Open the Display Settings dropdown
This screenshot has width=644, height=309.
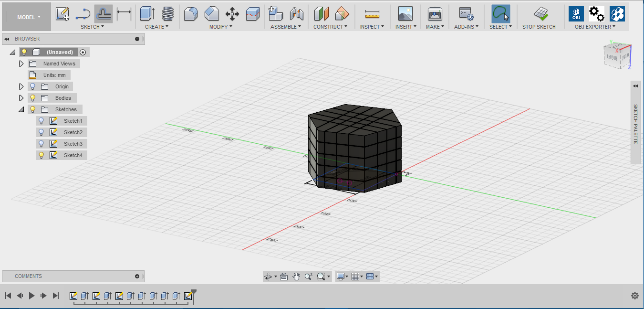342,277
